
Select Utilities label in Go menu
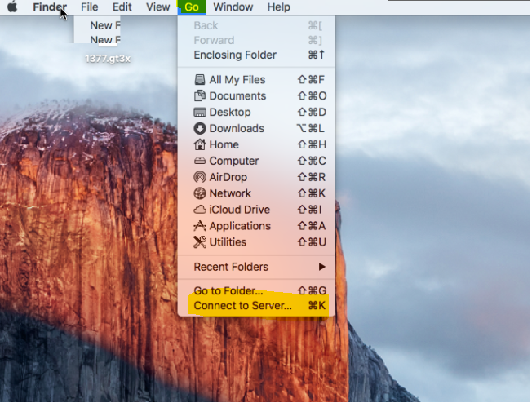click(x=228, y=241)
